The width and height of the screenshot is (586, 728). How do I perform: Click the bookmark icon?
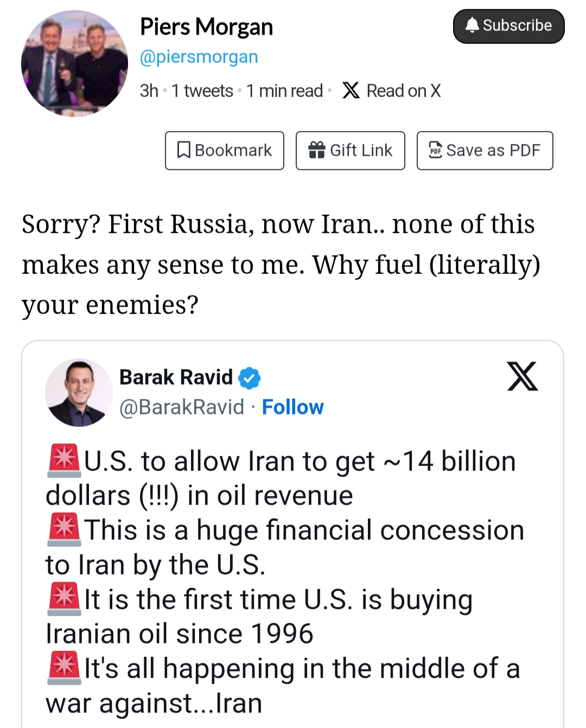click(184, 150)
